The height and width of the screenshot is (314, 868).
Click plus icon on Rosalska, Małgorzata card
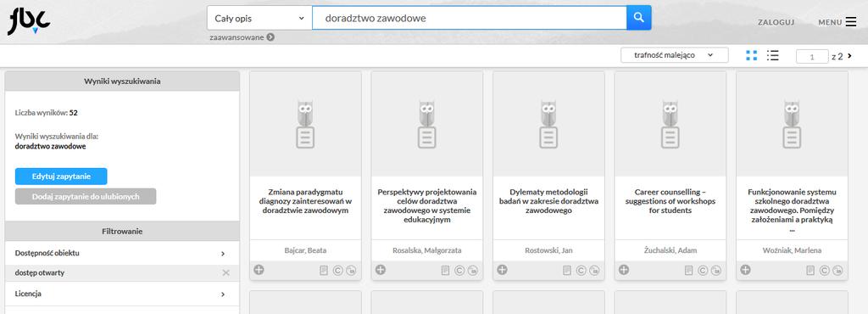[381, 270]
